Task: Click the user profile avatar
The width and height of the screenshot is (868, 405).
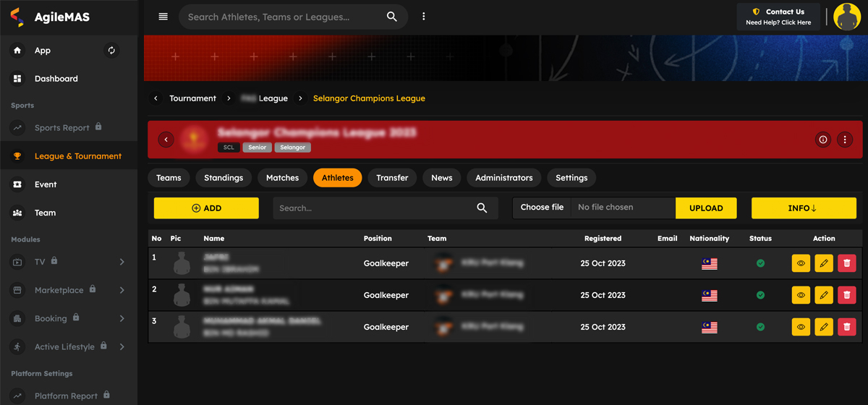Action: point(847,17)
